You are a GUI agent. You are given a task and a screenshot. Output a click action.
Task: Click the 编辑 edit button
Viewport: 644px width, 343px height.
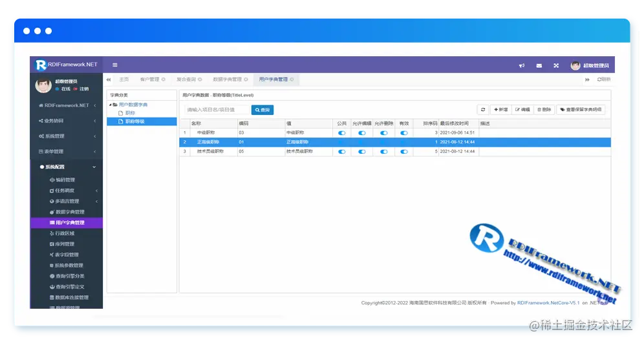point(522,110)
